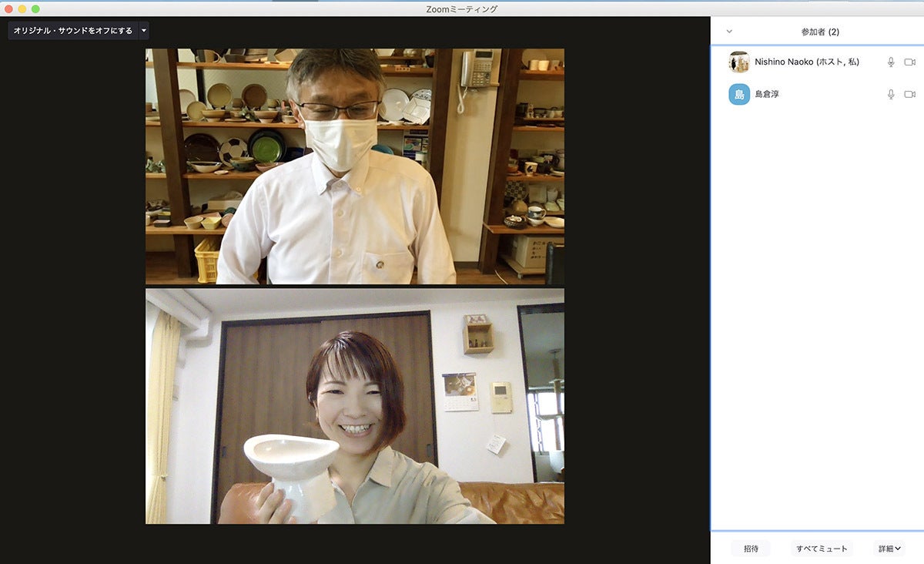924x564 pixels.
Task: Close the Zoom meeting window with the red button
Action: (9, 9)
